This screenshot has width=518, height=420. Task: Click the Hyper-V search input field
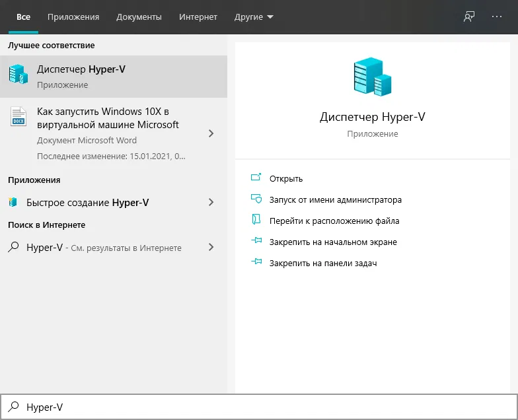(264, 407)
